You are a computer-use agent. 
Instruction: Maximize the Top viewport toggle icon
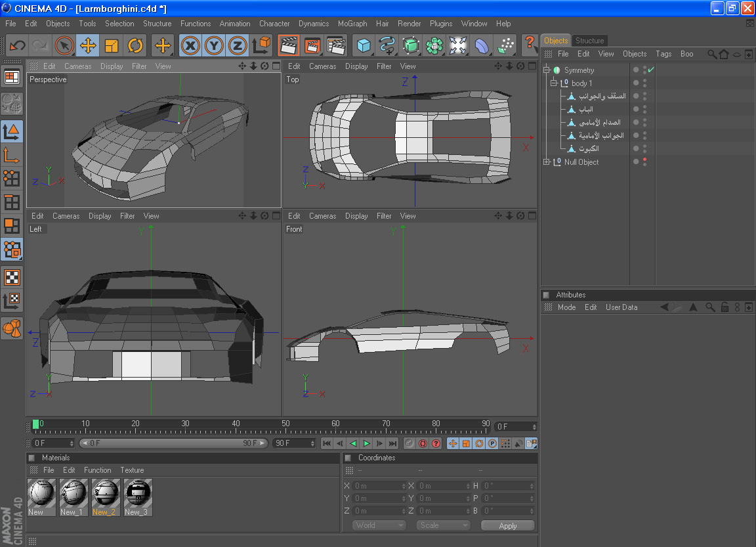532,66
